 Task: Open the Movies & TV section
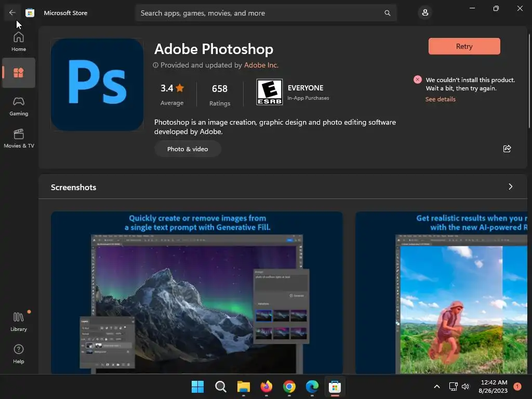tap(19, 138)
